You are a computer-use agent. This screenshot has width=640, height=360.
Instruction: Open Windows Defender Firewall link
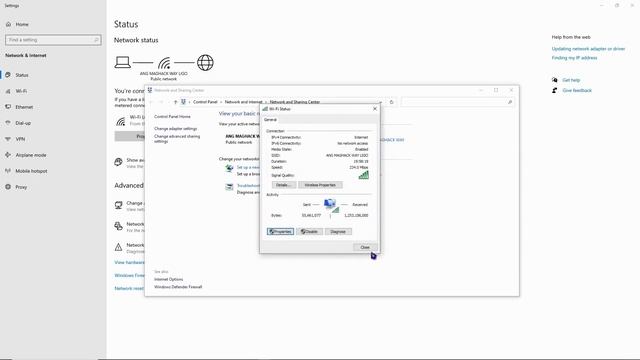point(178,287)
